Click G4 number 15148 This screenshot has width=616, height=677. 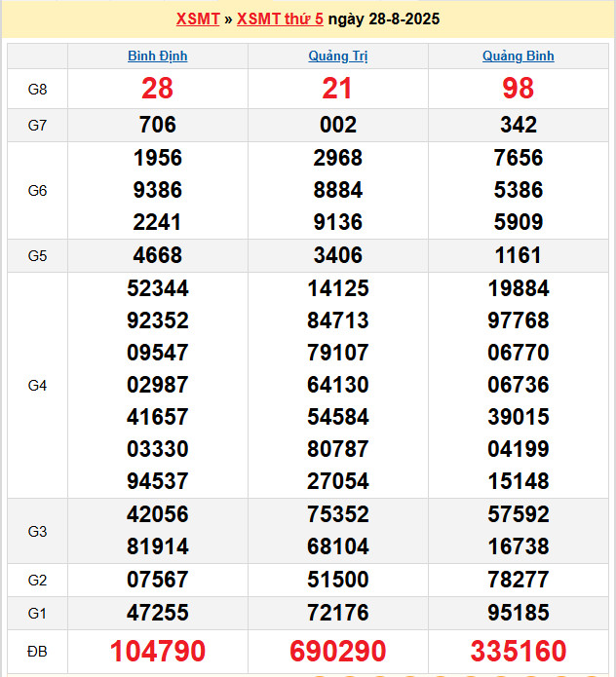point(518,481)
